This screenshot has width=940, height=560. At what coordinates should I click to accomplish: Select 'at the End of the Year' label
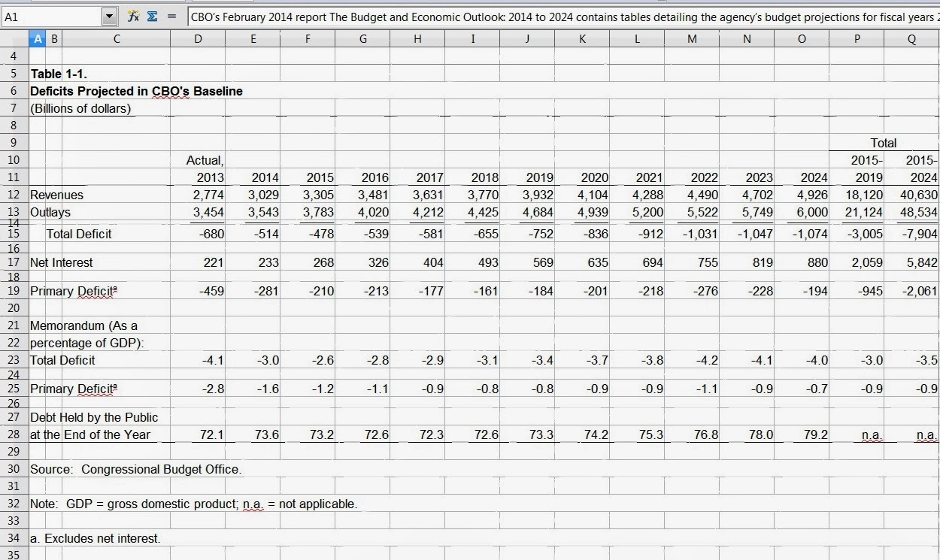90,434
